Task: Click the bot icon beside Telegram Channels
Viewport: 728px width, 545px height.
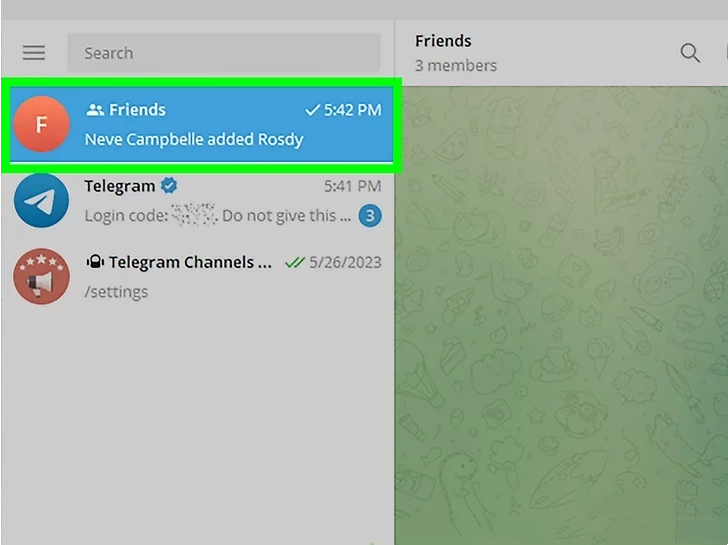Action: [x=95, y=262]
